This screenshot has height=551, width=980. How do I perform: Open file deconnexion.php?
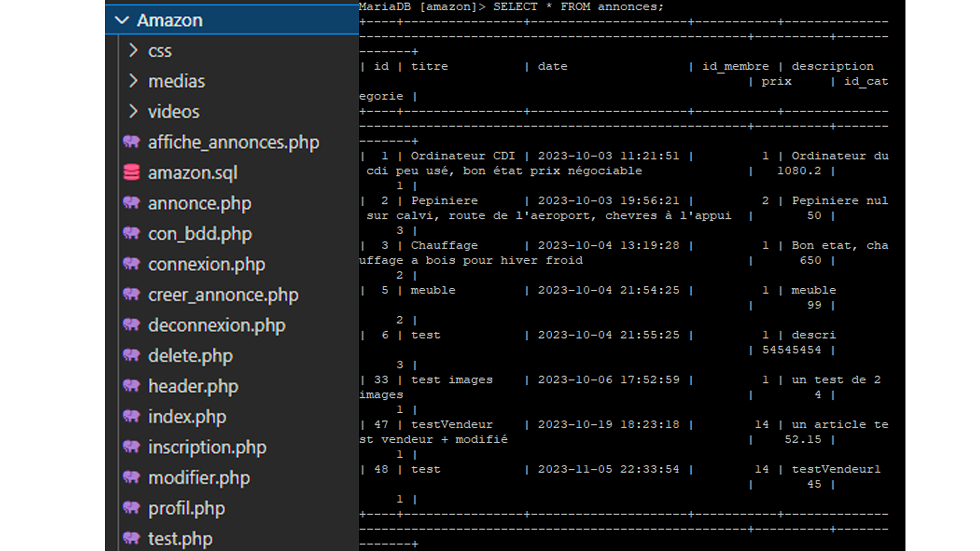click(x=217, y=325)
